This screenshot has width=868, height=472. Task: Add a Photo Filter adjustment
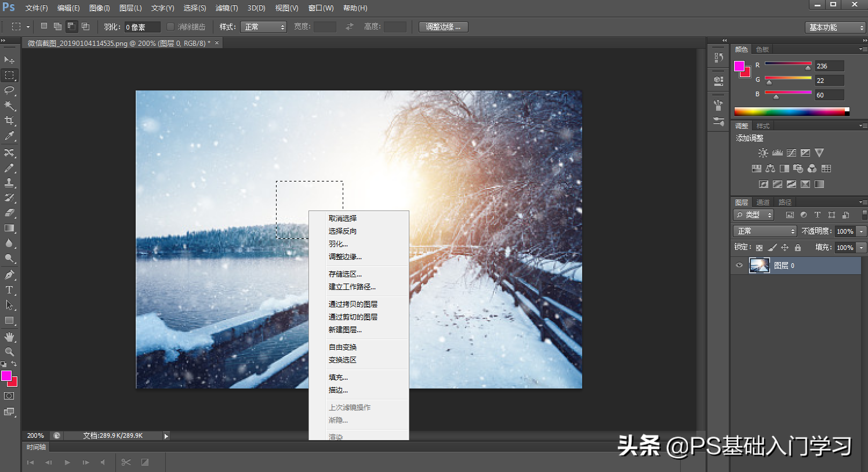(798, 169)
